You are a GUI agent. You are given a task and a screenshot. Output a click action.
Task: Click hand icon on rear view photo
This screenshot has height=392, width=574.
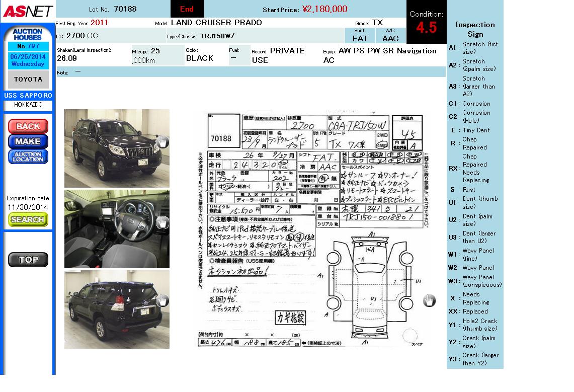pyautogui.click(x=162, y=300)
